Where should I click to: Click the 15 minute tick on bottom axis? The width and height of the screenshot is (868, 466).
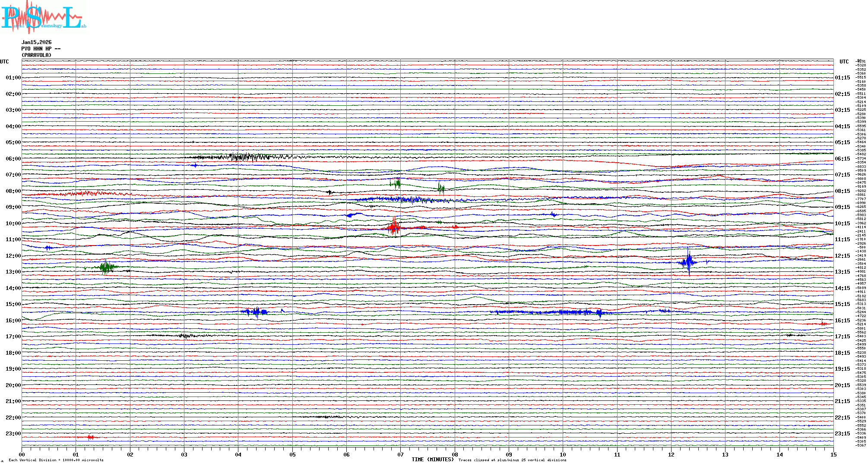click(x=833, y=454)
